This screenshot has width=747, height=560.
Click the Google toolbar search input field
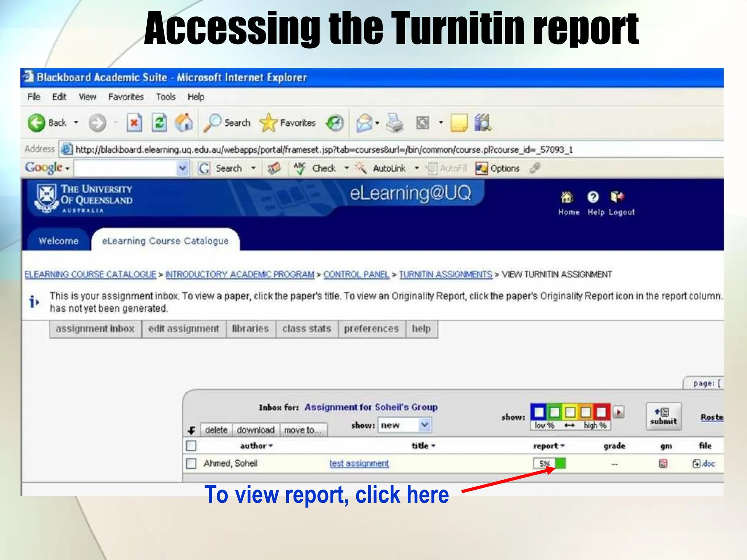point(126,168)
